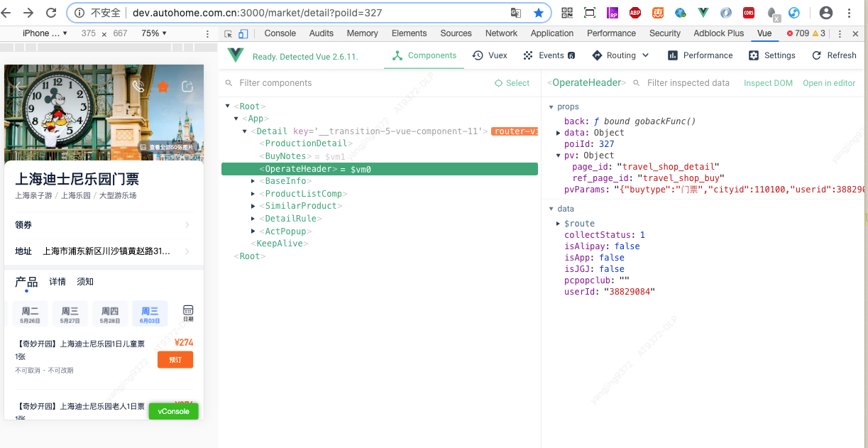This screenshot has height=448, width=868.
Task: Expand the SimilarProduct component node
Action: click(253, 206)
